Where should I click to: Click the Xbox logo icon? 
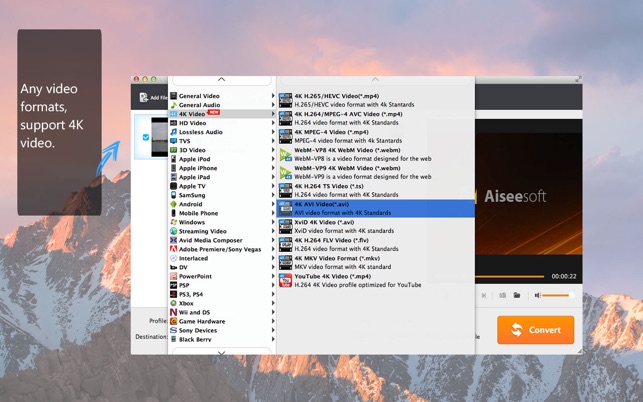[173, 303]
